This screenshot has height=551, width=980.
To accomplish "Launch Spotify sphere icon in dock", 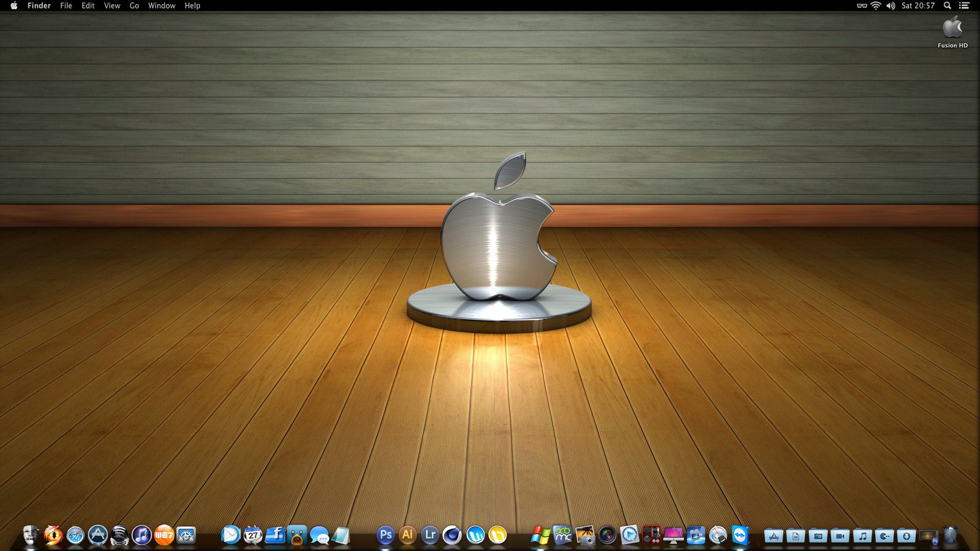I will [x=119, y=535].
